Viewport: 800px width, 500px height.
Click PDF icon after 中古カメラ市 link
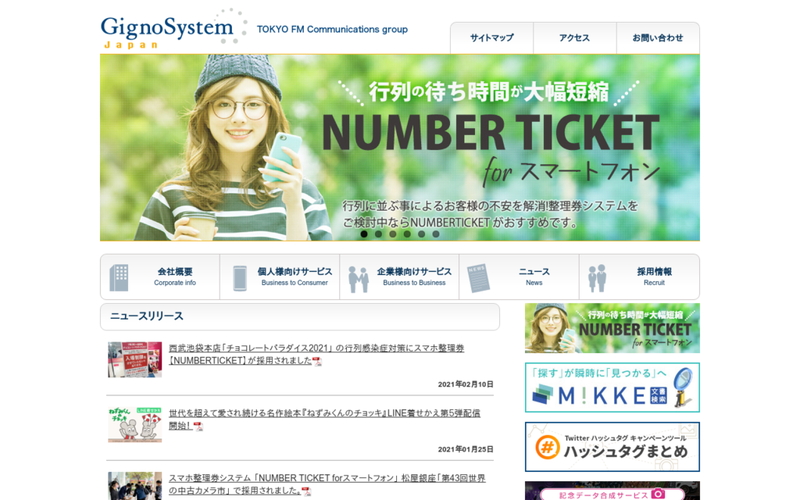coord(306,491)
